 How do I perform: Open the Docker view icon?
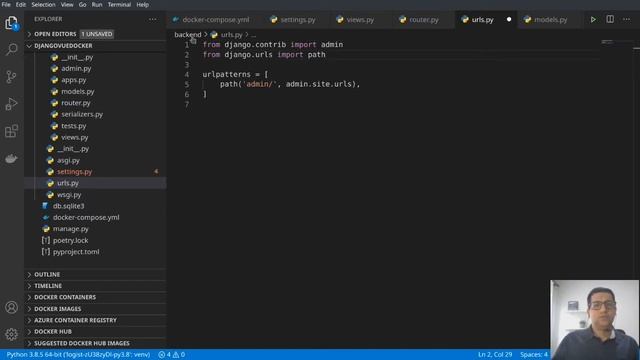[x=11, y=158]
